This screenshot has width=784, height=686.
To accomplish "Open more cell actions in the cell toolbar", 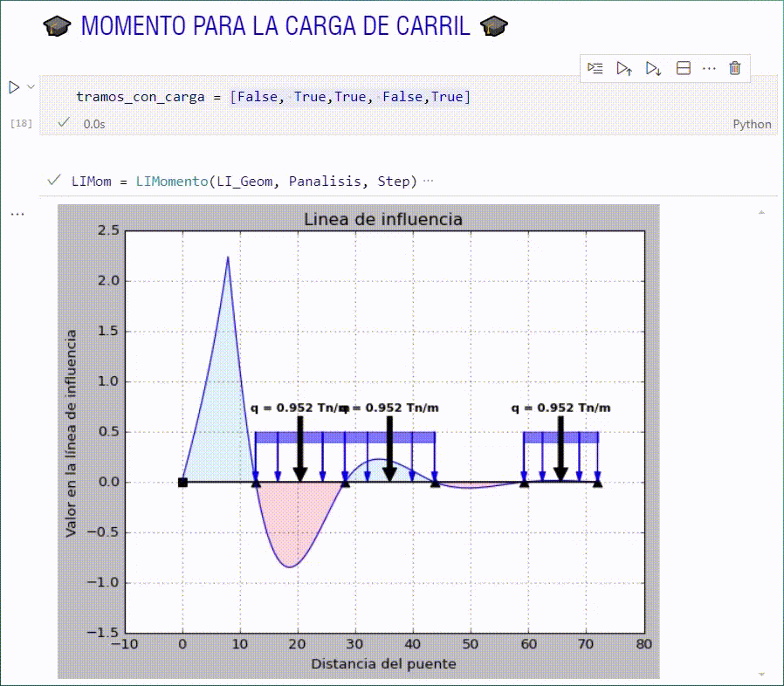I will pos(709,68).
